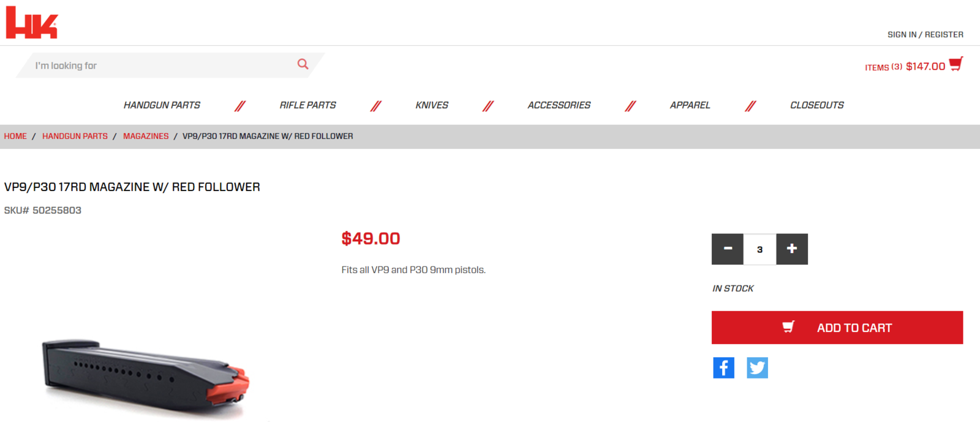This screenshot has height=422, width=980.
Task: View cart items total $147.00
Action: pos(905,67)
